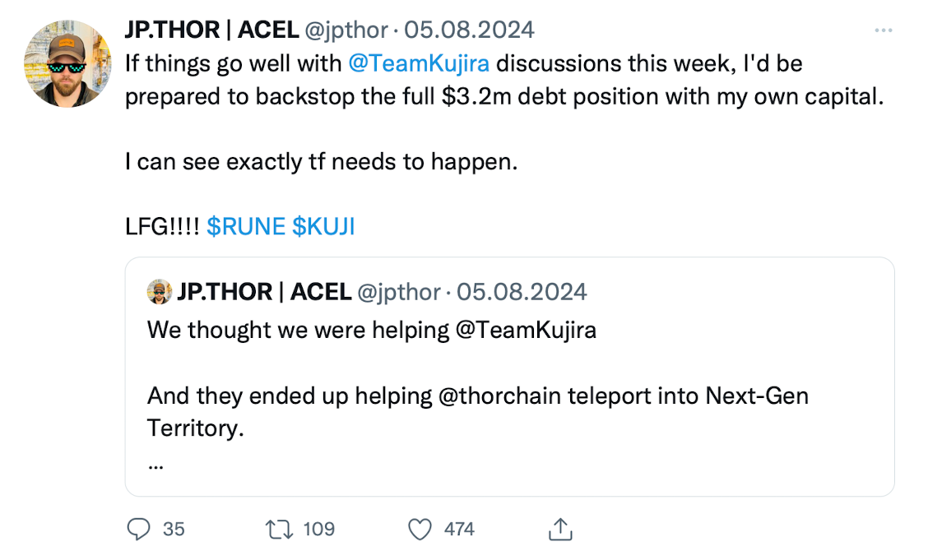Viewport: 928px width, 560px height.
Task: Open the three-dot more options menu
Action: (x=884, y=30)
